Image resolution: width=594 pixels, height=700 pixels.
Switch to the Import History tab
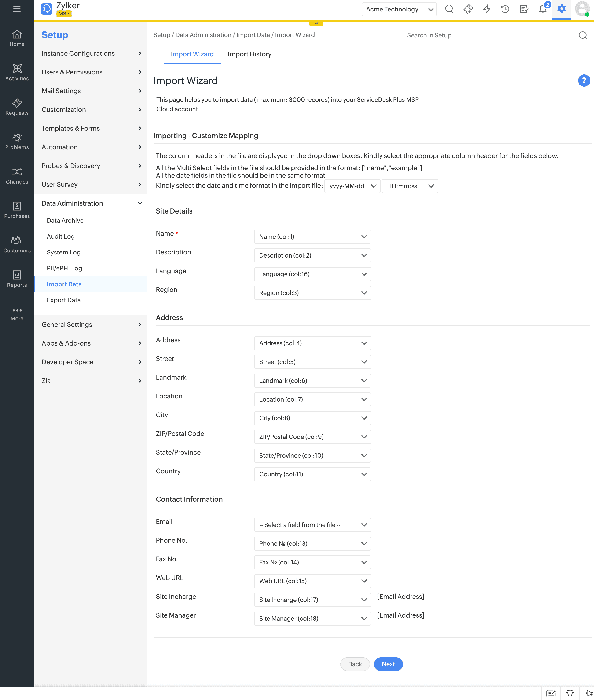(249, 54)
